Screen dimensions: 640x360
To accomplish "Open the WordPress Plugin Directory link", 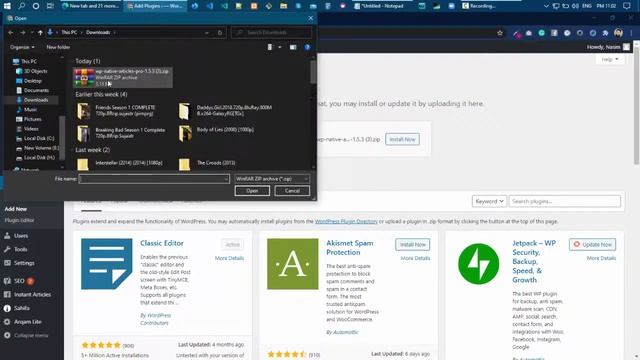I will coord(346,221).
